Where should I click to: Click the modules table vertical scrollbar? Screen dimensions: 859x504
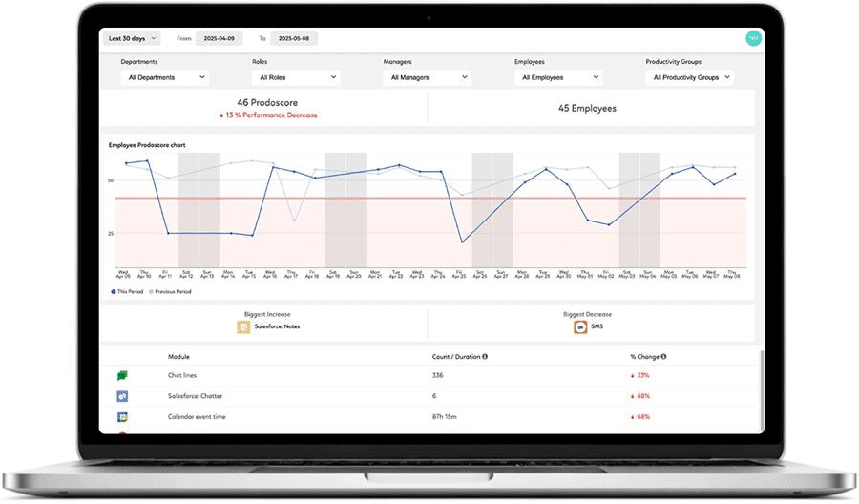click(762, 390)
